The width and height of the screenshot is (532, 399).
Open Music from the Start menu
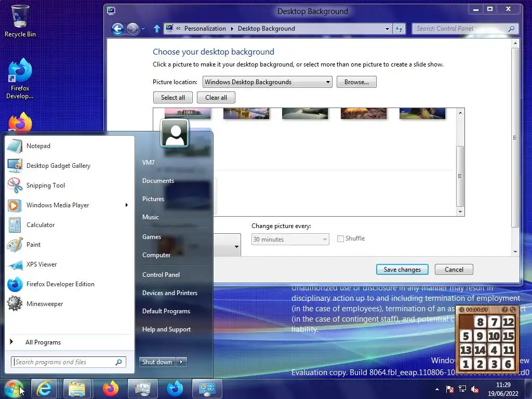[x=151, y=217]
